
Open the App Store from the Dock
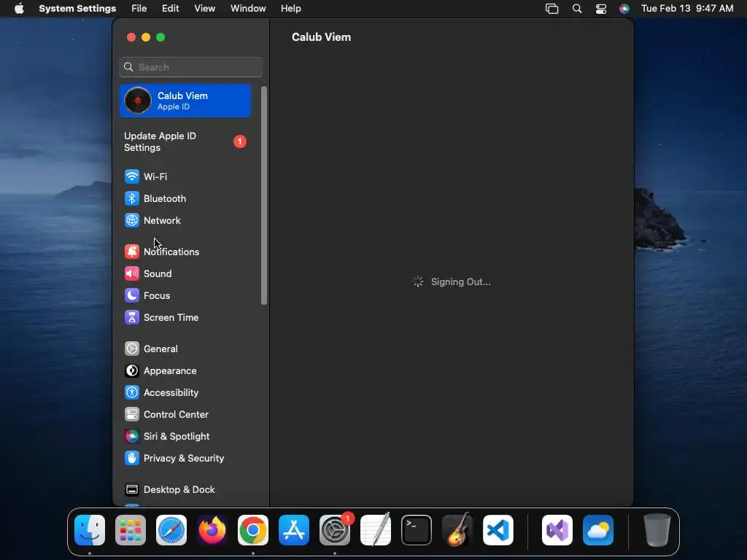coord(294,530)
